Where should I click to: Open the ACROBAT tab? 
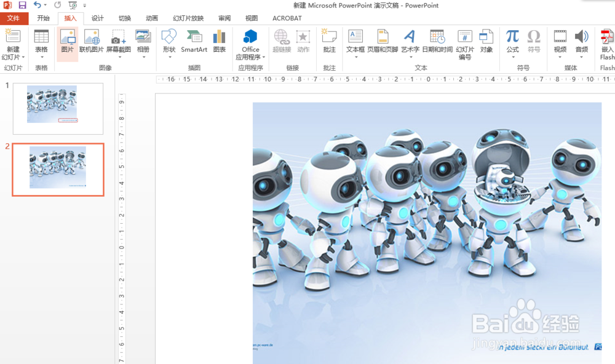(x=287, y=18)
